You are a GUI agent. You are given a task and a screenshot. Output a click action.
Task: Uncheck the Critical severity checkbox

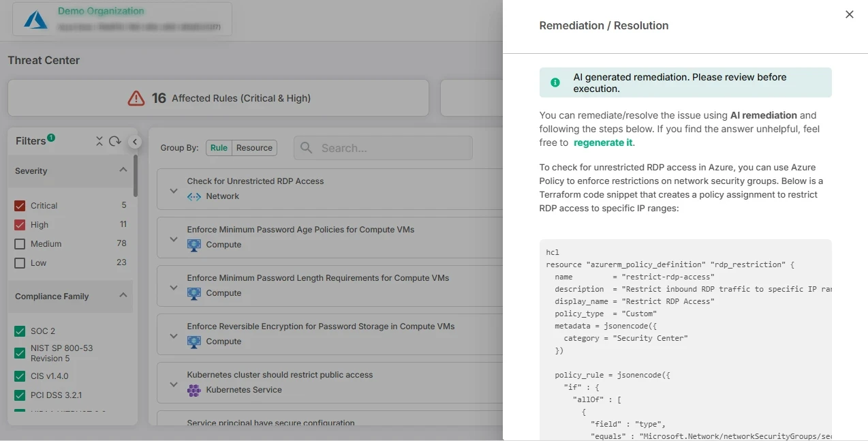tap(20, 206)
